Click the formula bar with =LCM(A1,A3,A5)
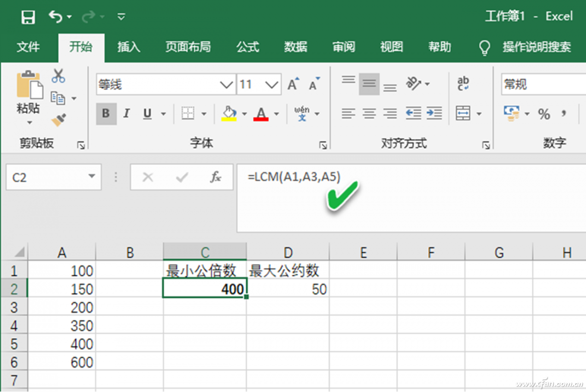Screen dimensions: 586x392 click(x=411, y=198)
